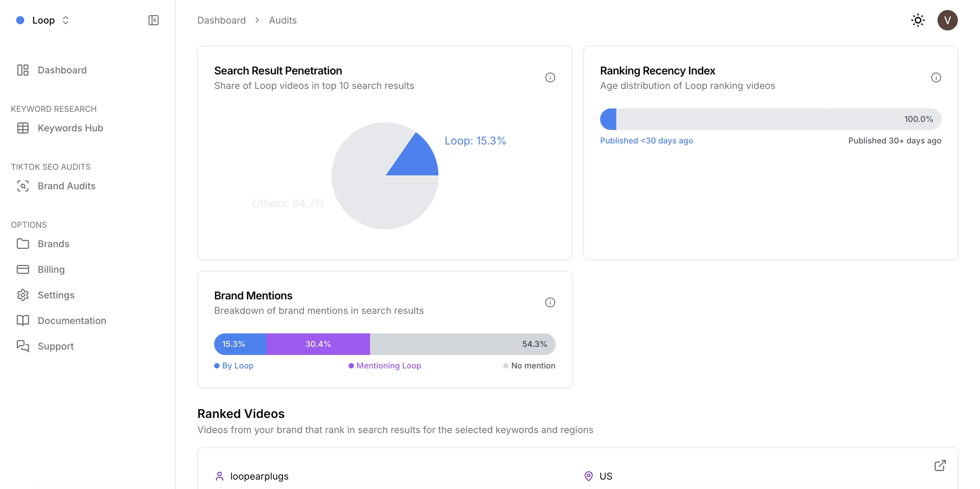
Task: Open Brand Audits page
Action: click(66, 186)
